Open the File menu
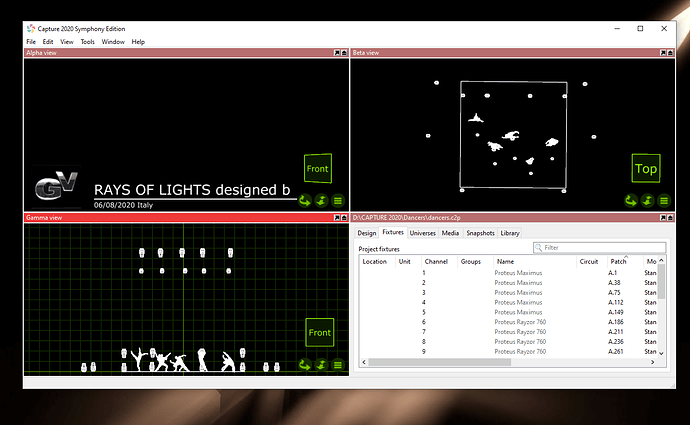Image resolution: width=690 pixels, height=425 pixels. coord(31,42)
